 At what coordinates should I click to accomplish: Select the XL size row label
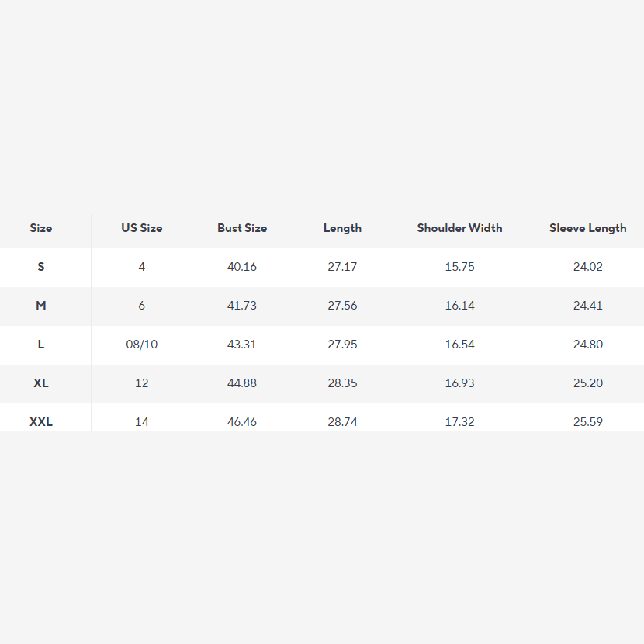pos(41,383)
